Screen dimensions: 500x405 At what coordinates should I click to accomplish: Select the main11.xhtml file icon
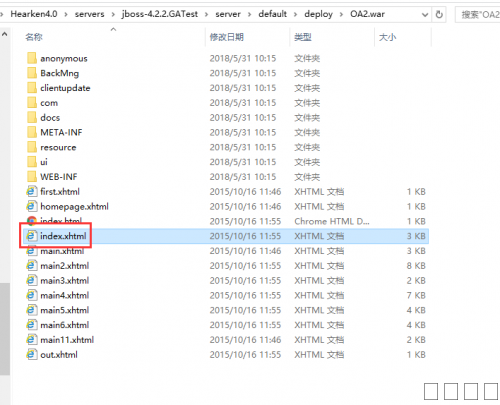click(31, 340)
